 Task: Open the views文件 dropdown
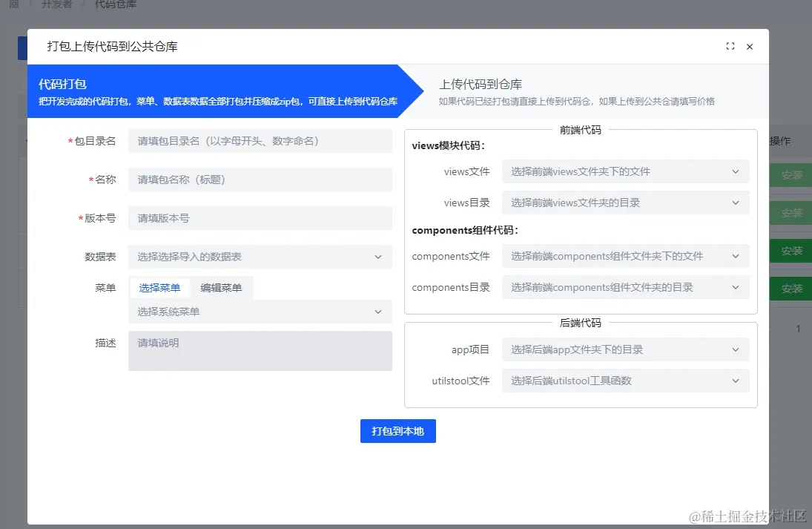[x=626, y=171]
